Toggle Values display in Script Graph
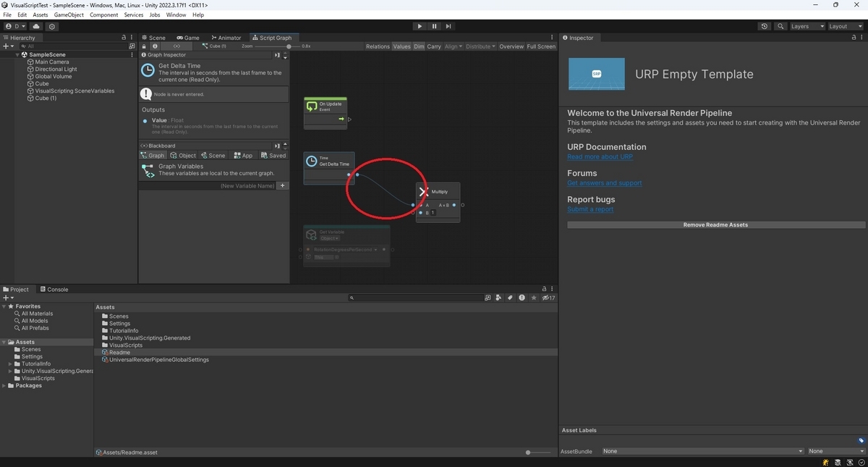Viewport: 868px width, 467px height. pos(401,46)
